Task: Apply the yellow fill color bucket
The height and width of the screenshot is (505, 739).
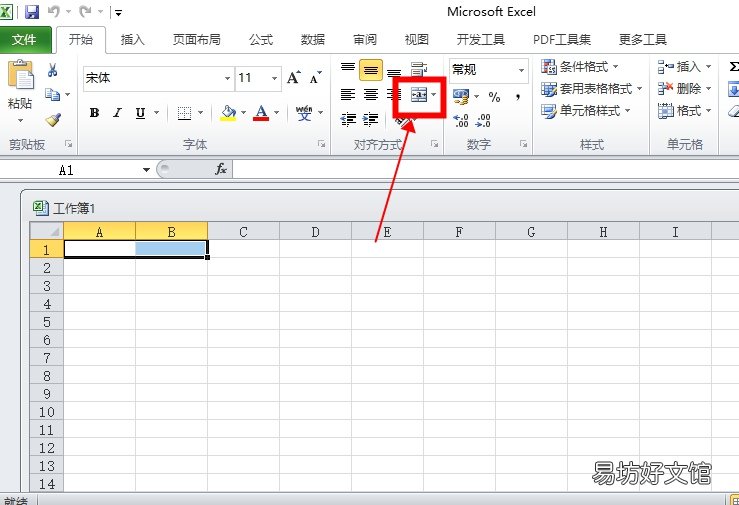Action: [x=228, y=113]
